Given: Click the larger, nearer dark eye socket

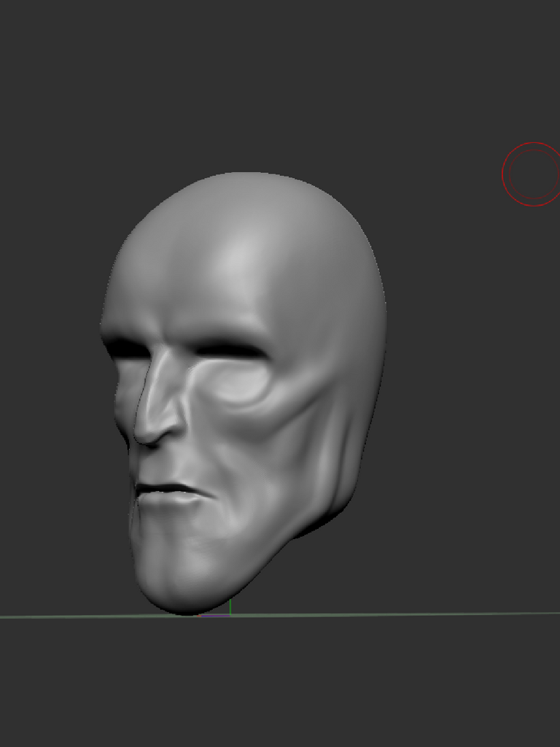Looking at the screenshot, I should 230,351.
